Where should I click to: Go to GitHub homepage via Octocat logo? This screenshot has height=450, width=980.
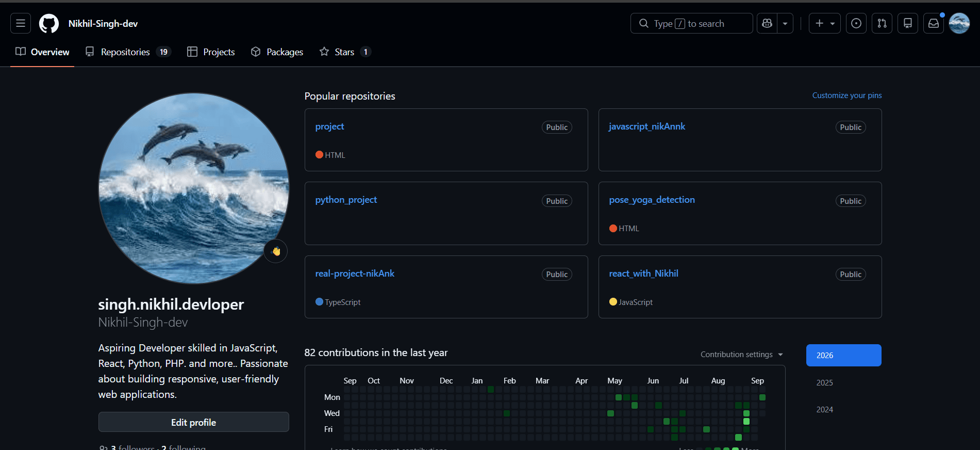pos(49,24)
